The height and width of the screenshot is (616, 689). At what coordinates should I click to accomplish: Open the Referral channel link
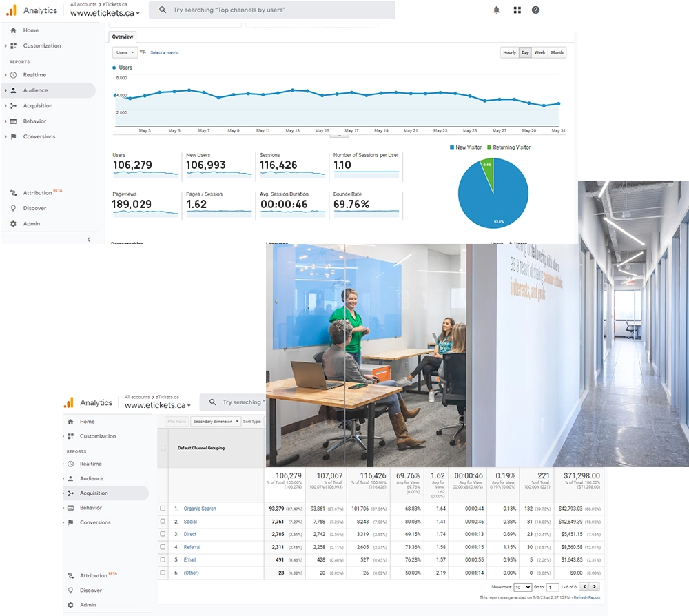click(x=192, y=547)
